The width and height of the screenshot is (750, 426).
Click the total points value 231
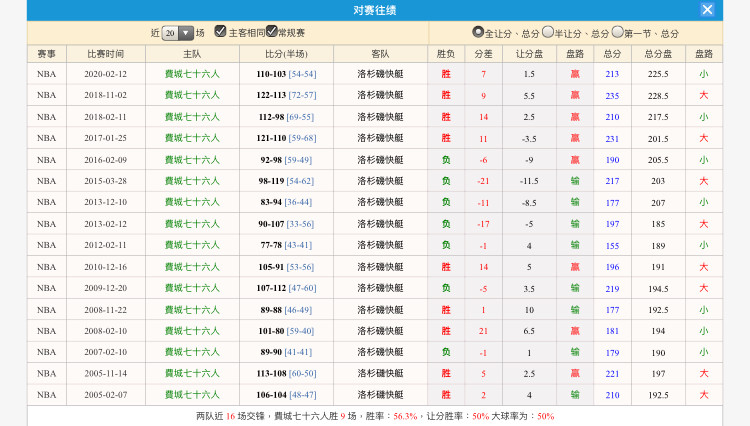coord(612,139)
